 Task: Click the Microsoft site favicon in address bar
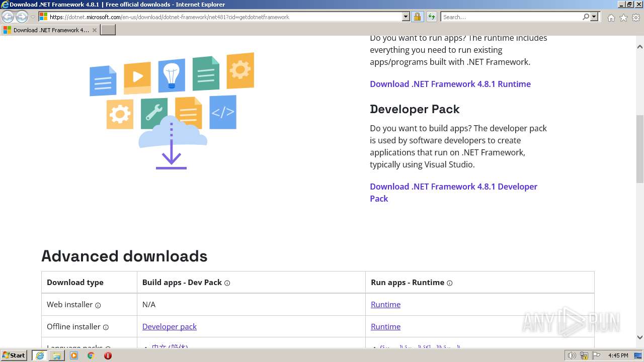click(43, 17)
